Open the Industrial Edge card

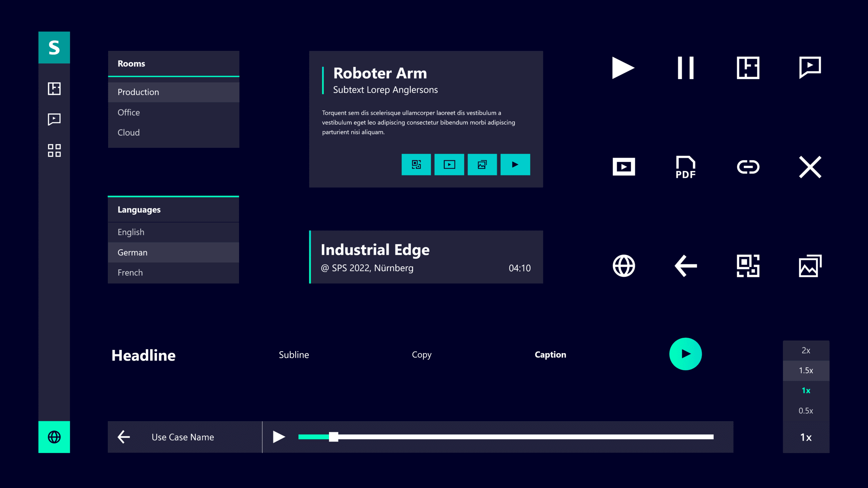[x=426, y=257]
